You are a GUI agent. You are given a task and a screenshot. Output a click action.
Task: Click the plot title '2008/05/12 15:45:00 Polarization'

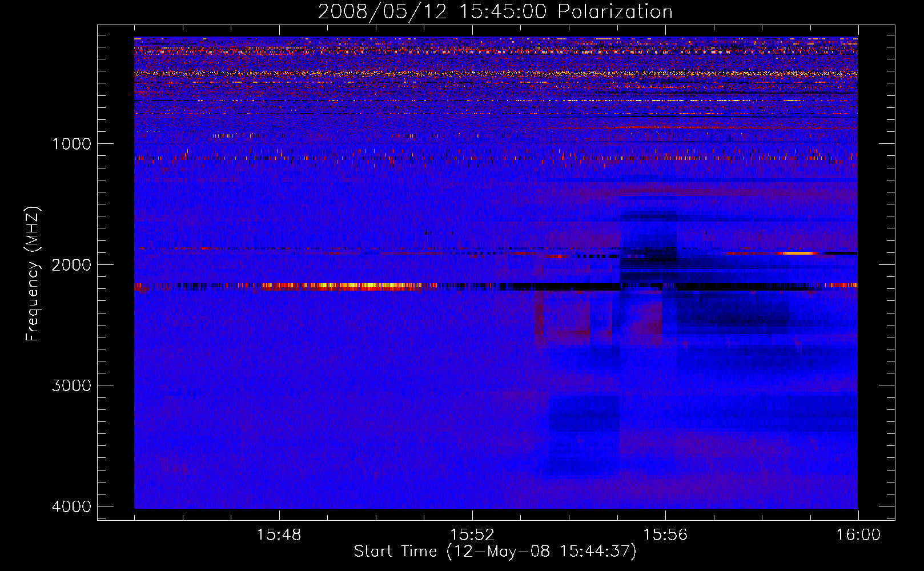click(x=495, y=11)
